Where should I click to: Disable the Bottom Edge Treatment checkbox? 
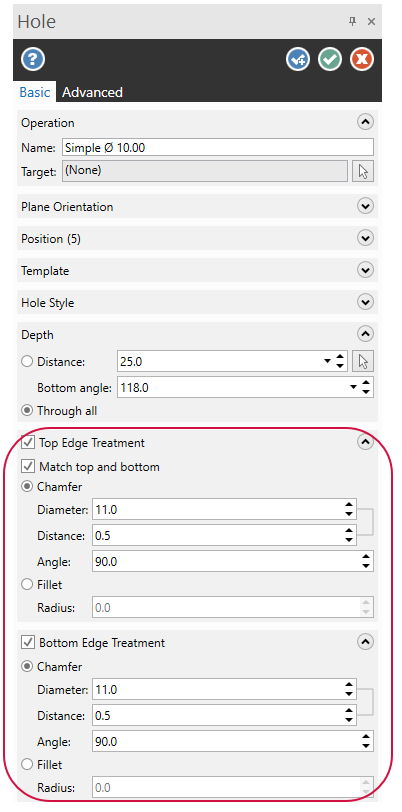point(27,643)
